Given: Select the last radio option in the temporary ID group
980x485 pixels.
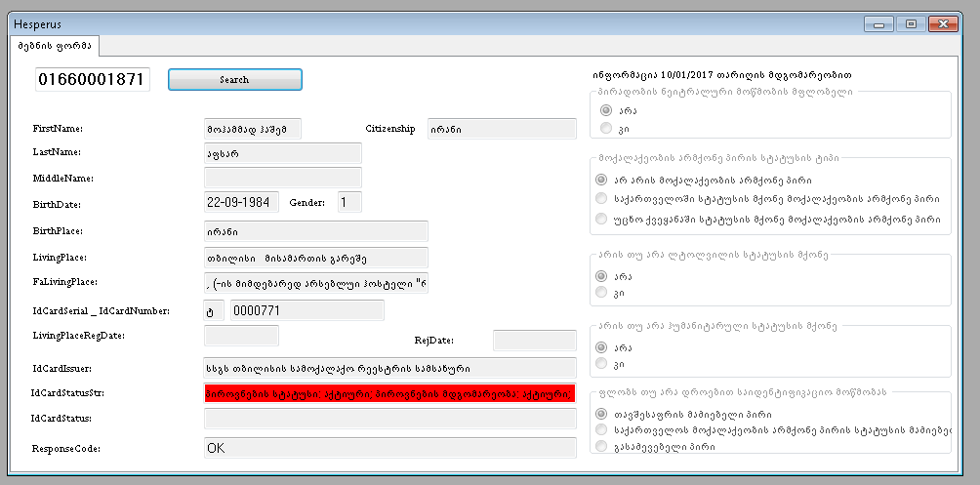Looking at the screenshot, I should pos(601,446).
